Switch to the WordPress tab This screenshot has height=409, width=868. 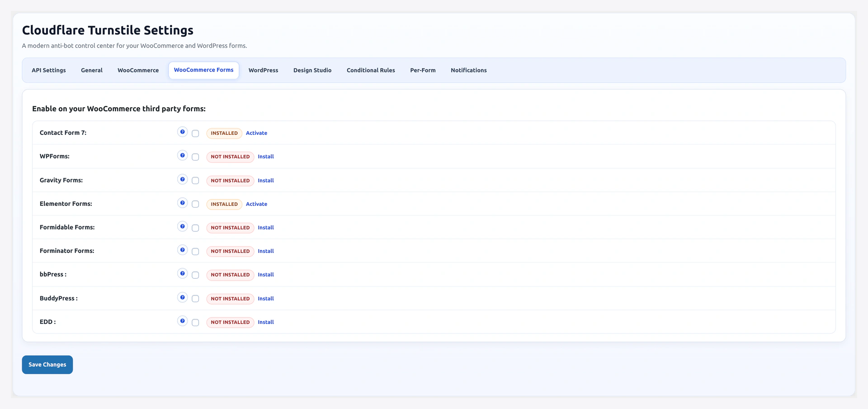[264, 70]
